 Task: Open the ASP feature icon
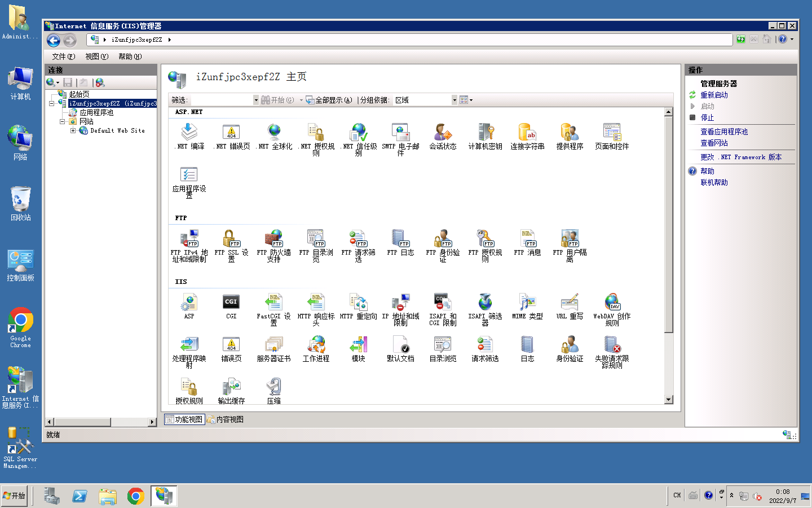189,306
